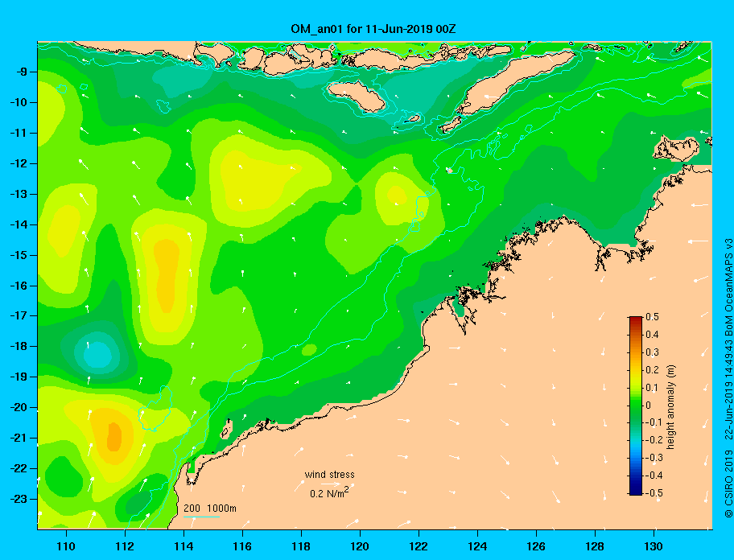Click latitude label '-12'
This screenshot has width=734, height=560.
tap(19, 164)
